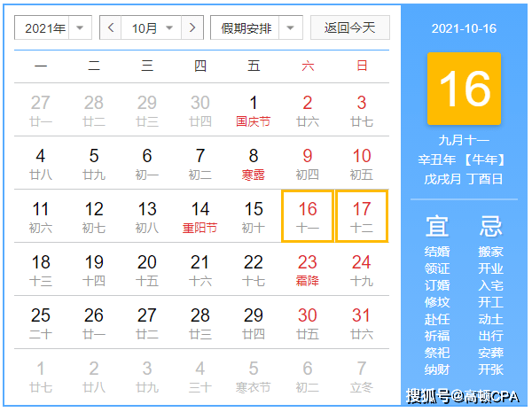Open the 2021年 year dropdown
Image resolution: width=532 pixels, height=412 pixels.
pyautogui.click(x=53, y=27)
